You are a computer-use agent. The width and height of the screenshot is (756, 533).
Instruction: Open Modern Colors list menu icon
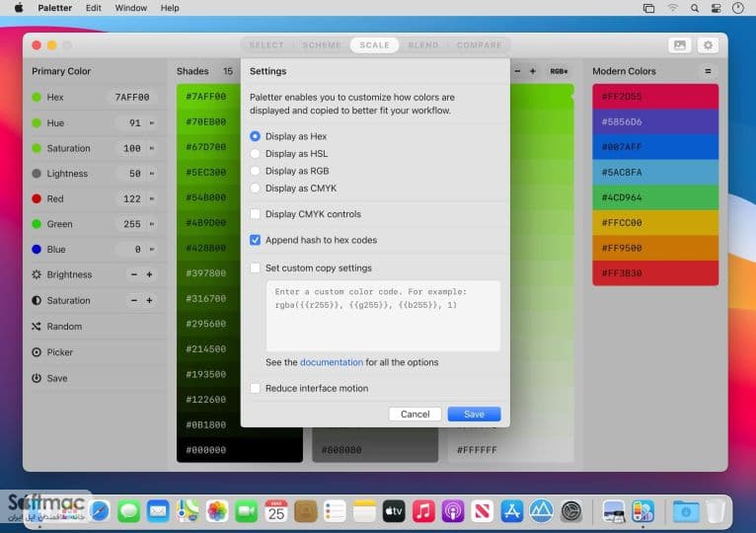point(708,71)
